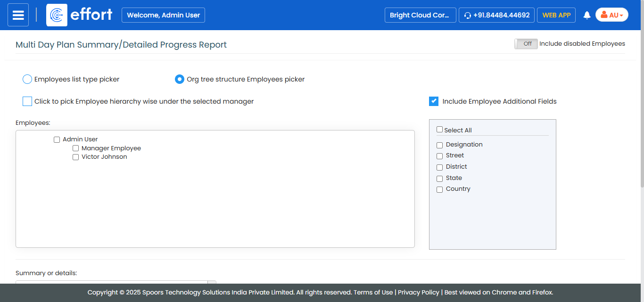Check the Manager Employee checkbox

pos(76,148)
